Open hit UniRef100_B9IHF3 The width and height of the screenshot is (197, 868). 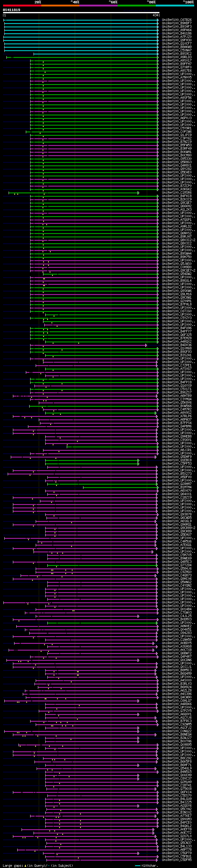coord(177,26)
